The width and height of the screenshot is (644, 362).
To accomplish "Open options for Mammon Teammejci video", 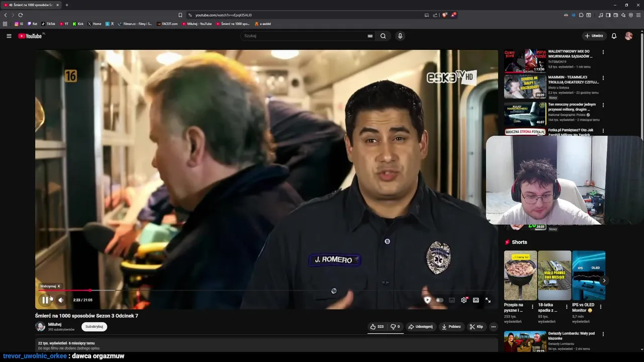I will coord(603,78).
